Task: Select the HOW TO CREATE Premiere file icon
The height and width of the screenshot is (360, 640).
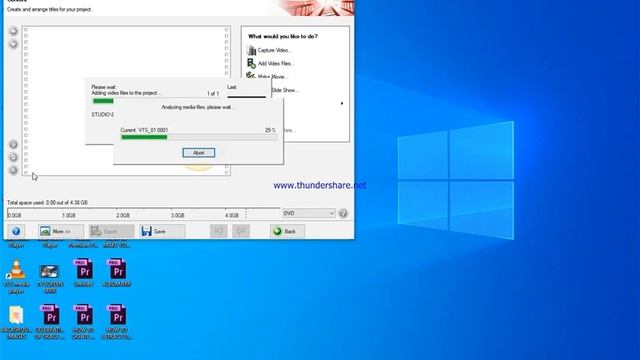Action: [83, 322]
